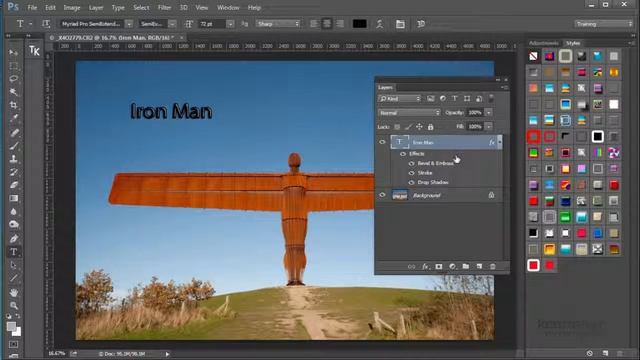Toggle lock all for layer
The image size is (640, 360).
tap(431, 127)
